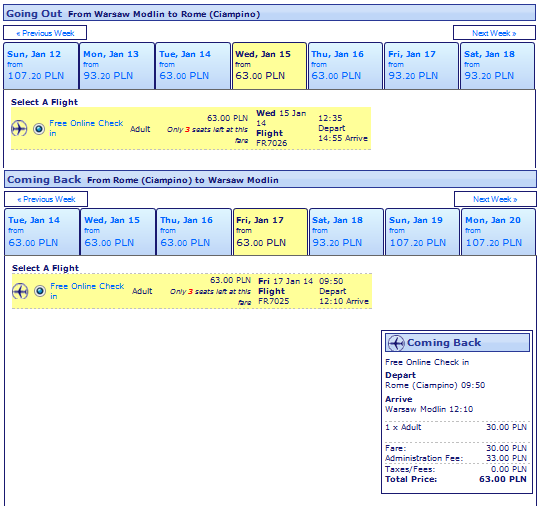Click the airplane icon in the Going Out flight row
The width and height of the screenshot is (538, 506).
pos(19,129)
